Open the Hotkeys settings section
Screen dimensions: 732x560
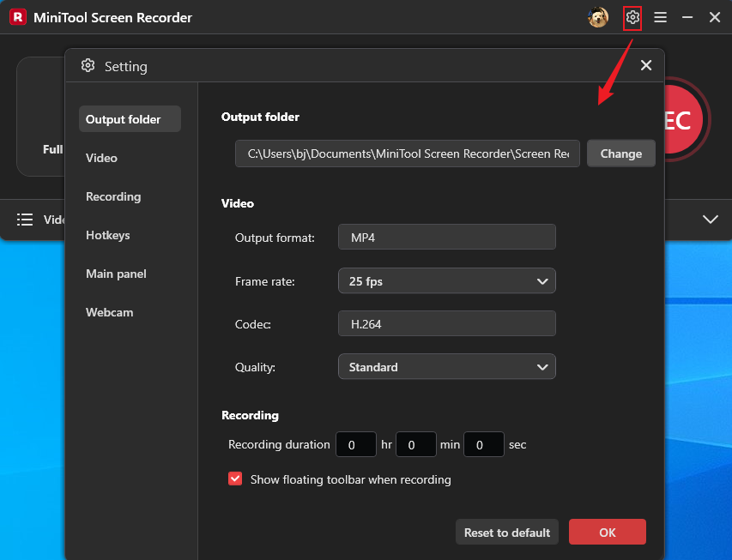pos(106,235)
